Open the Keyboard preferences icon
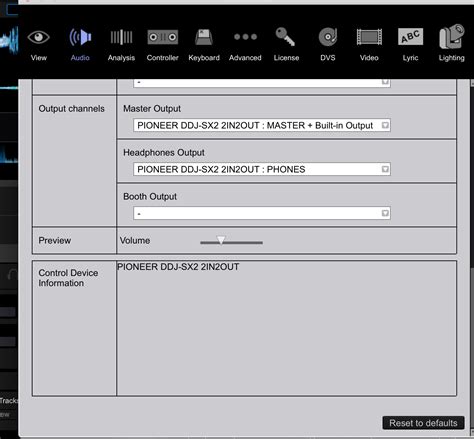 click(x=204, y=37)
